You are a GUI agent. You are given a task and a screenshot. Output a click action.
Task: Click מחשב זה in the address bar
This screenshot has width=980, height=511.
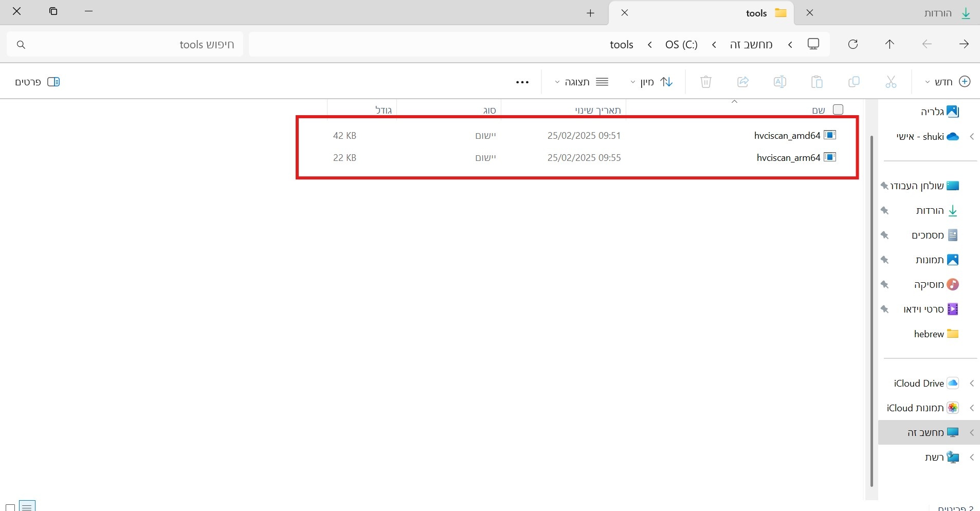(x=751, y=45)
